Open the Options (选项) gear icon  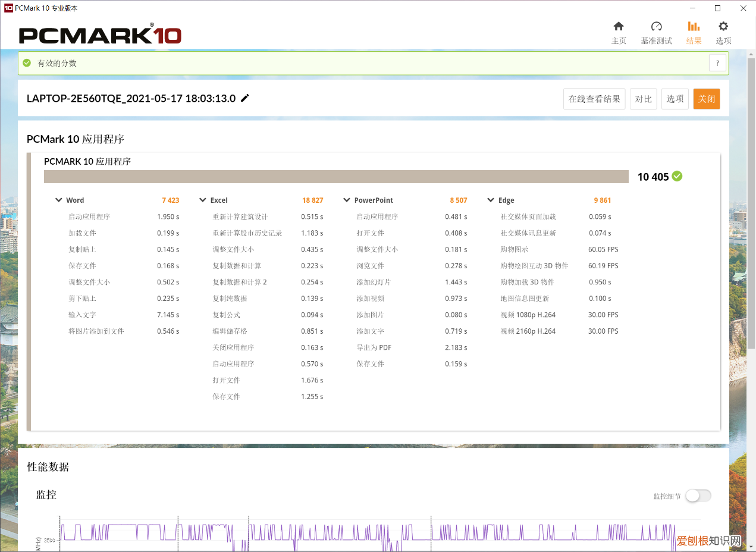723,27
